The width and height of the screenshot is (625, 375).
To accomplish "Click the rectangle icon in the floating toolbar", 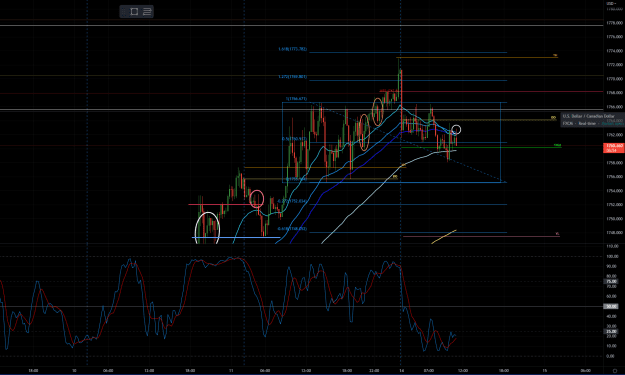I will [x=134, y=12].
